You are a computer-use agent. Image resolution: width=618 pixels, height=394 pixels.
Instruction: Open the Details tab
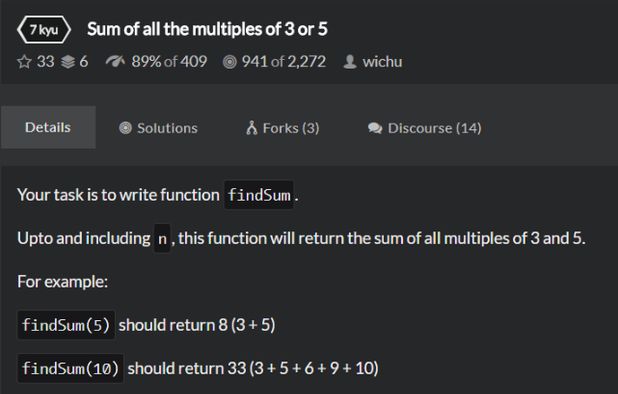48,127
